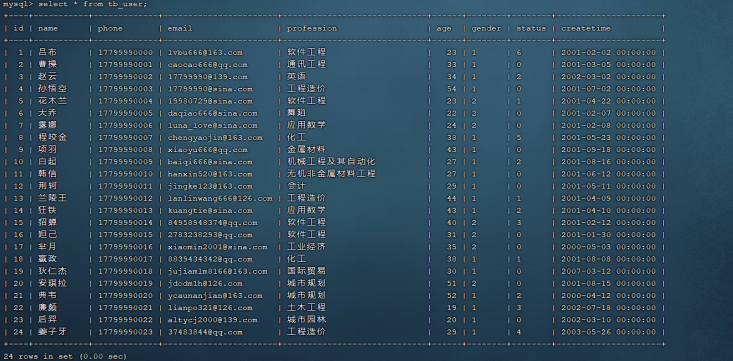Click the 'gender' column header
Viewport: 733px width, 361px height.
[486, 29]
